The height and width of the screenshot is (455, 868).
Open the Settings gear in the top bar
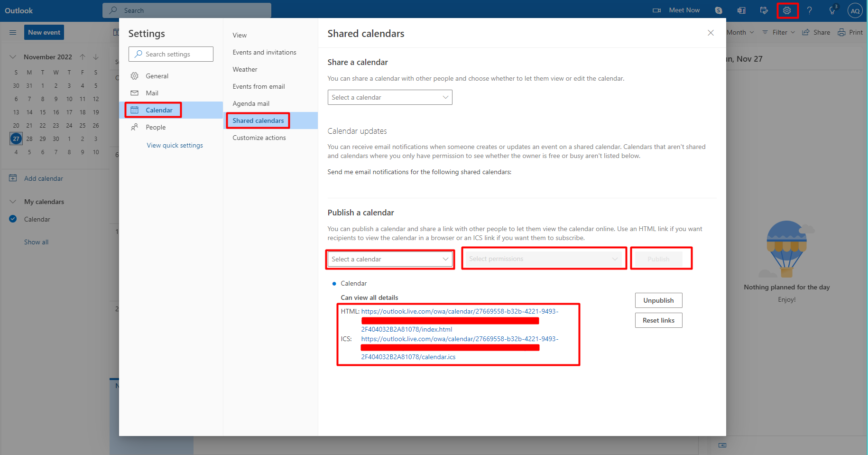[787, 10]
